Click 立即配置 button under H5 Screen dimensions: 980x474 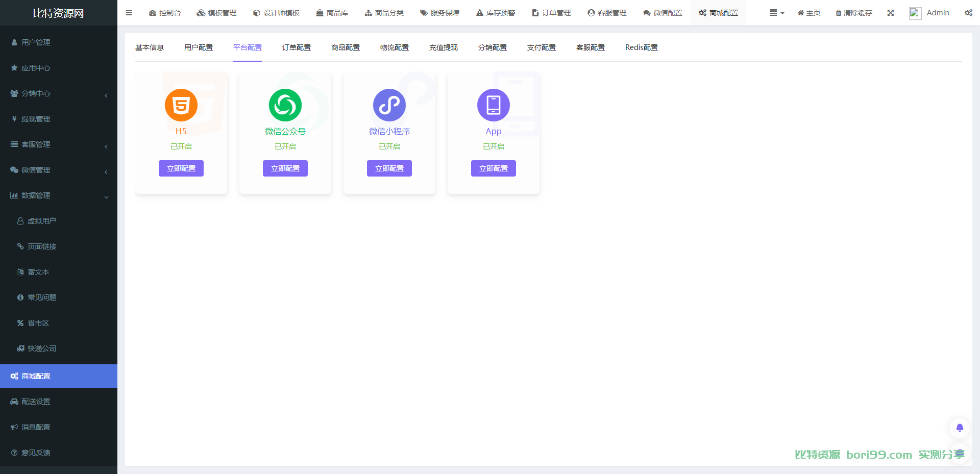click(x=181, y=168)
